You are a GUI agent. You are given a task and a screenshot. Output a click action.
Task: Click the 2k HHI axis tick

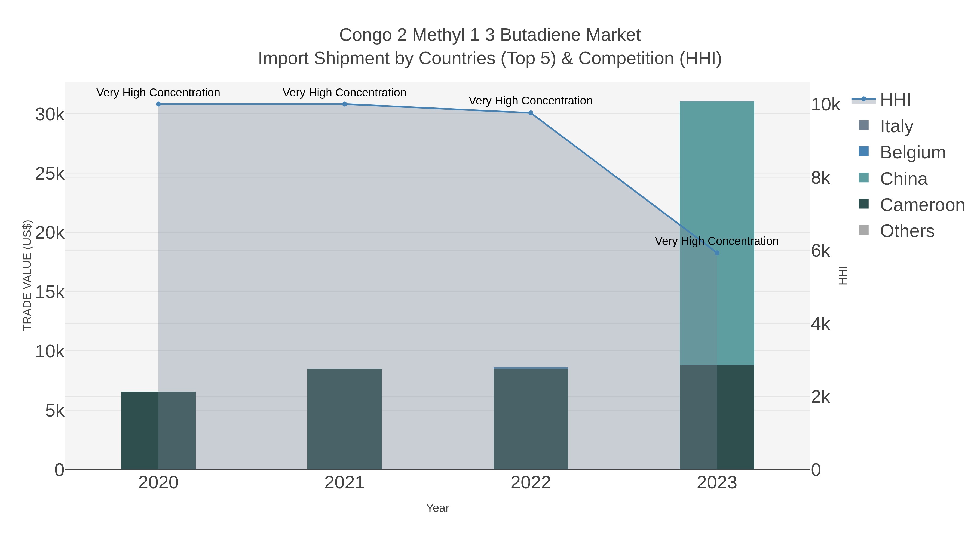point(820,397)
